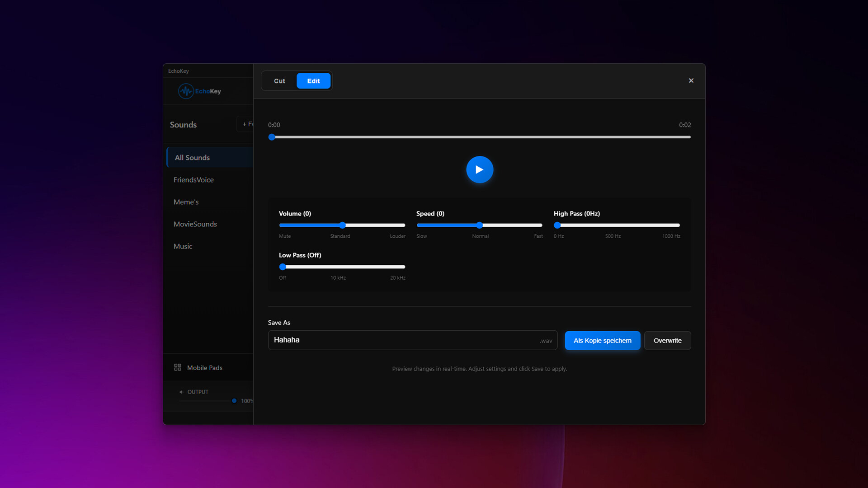Switch to the Cut tab

(x=279, y=81)
